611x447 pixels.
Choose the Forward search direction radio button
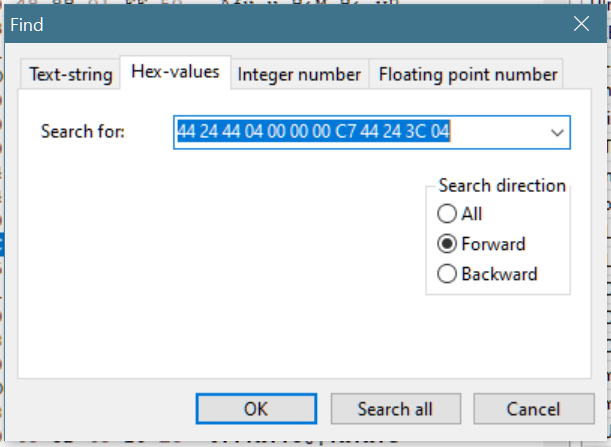tap(445, 244)
